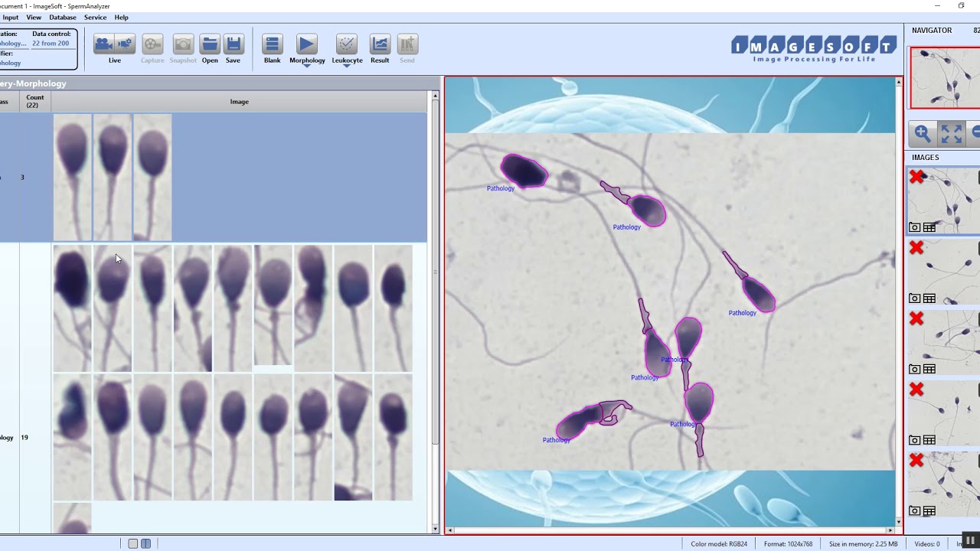The image size is (980, 551).
Task: Select third sperm thumbnail in count 3 row
Action: coord(152,178)
